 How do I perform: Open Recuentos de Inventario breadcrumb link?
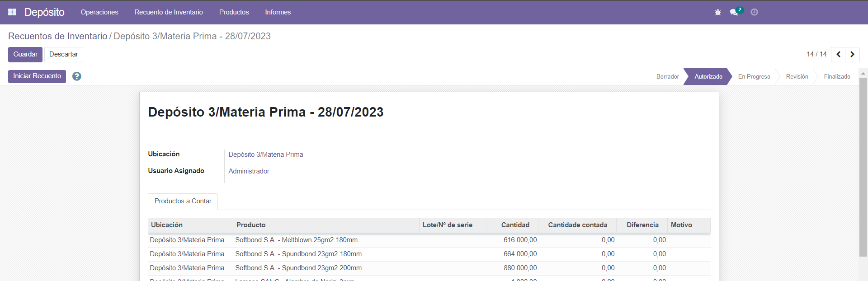pyautogui.click(x=58, y=36)
